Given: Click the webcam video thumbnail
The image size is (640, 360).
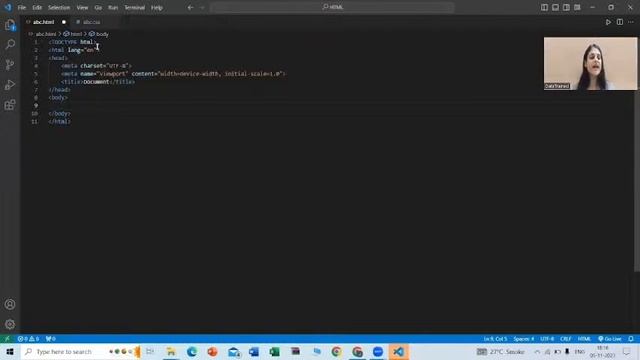Looking at the screenshot, I should click(x=590, y=64).
